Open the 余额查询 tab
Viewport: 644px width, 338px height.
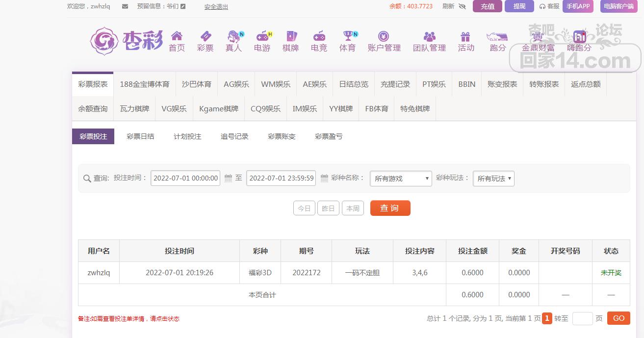point(93,108)
